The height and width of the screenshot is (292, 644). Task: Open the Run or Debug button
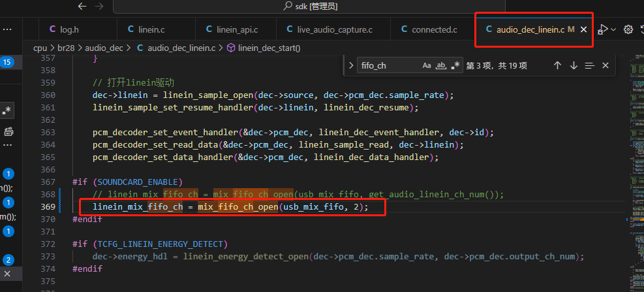pos(603,29)
